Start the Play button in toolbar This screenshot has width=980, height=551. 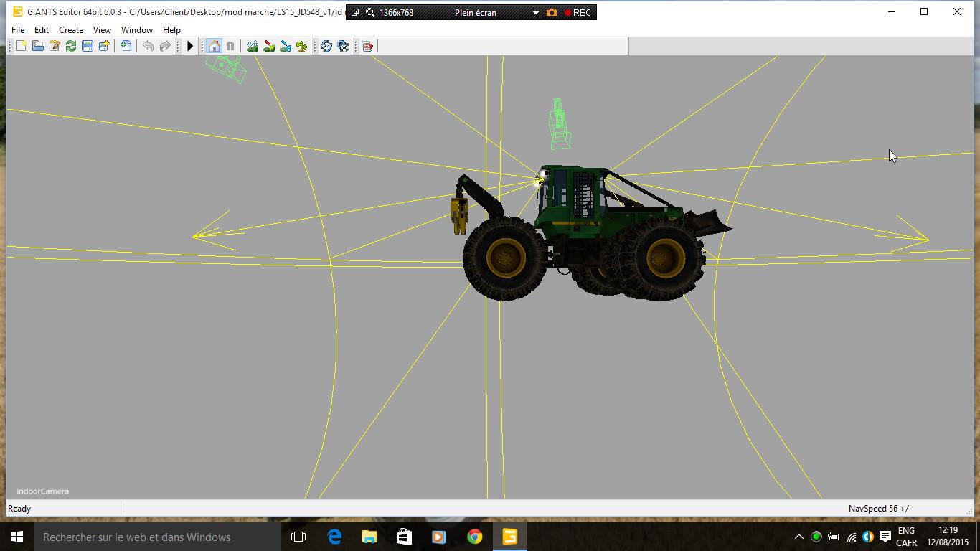pyautogui.click(x=190, y=46)
